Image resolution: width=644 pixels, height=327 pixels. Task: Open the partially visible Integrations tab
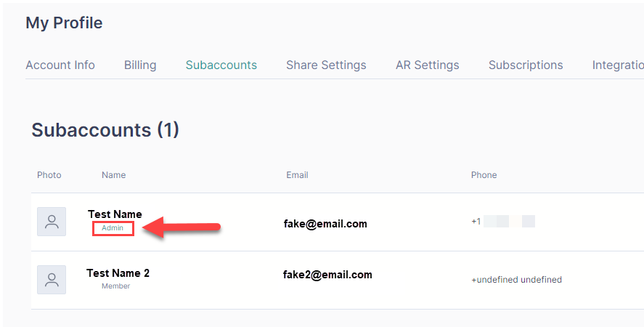click(x=617, y=65)
